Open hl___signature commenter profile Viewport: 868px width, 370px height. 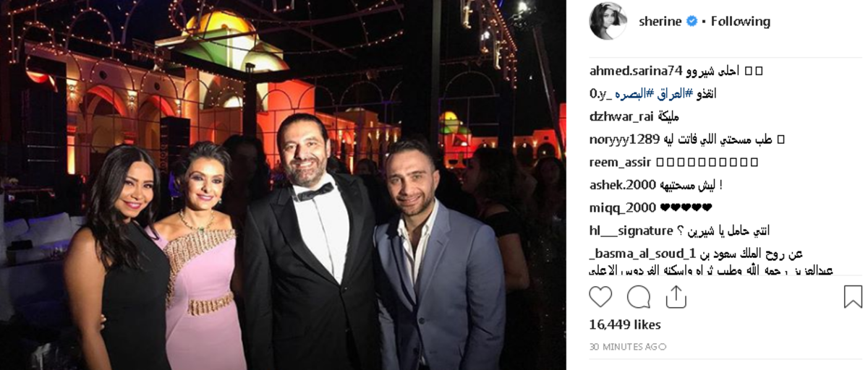coord(631,231)
